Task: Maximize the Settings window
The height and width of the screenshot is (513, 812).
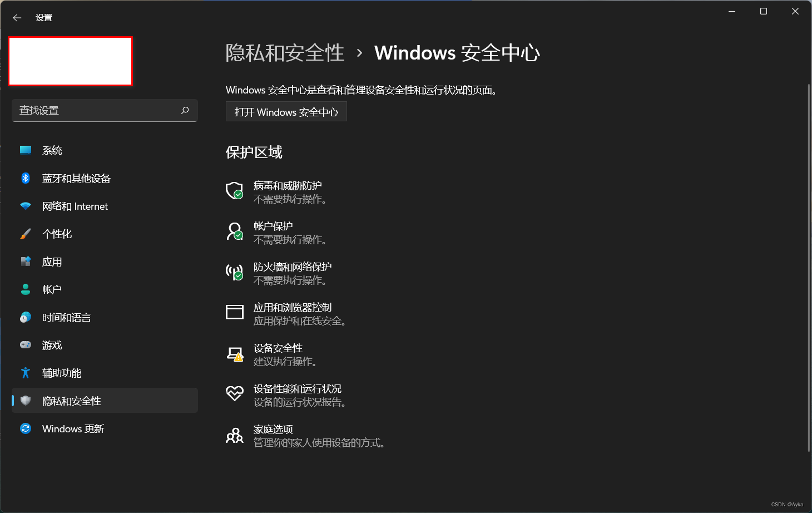Action: (764, 11)
